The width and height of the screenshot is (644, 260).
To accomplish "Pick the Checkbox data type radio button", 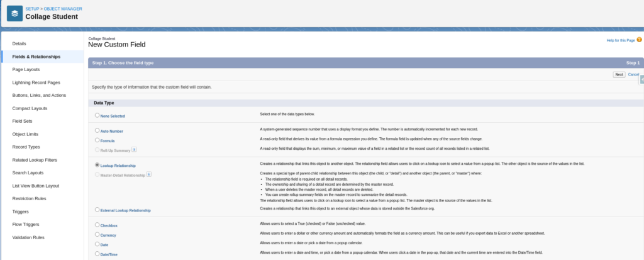I will pyautogui.click(x=97, y=224).
